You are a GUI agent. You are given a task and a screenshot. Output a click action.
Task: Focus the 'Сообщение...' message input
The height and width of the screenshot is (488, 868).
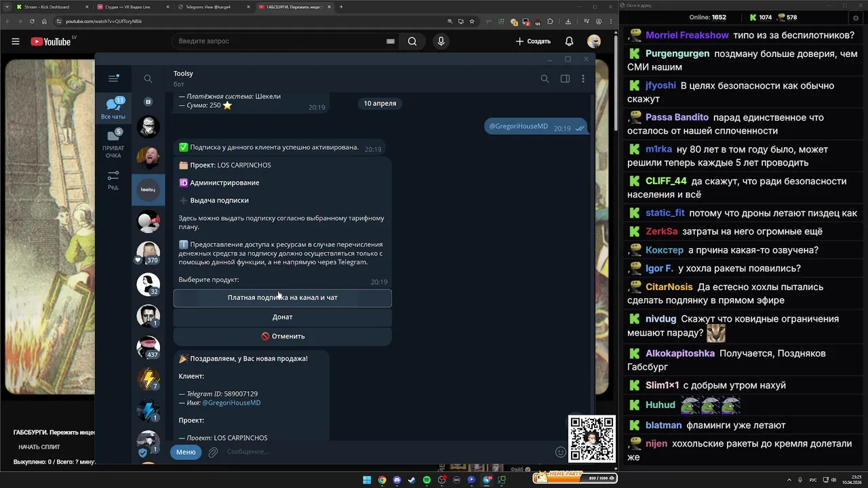point(387,452)
